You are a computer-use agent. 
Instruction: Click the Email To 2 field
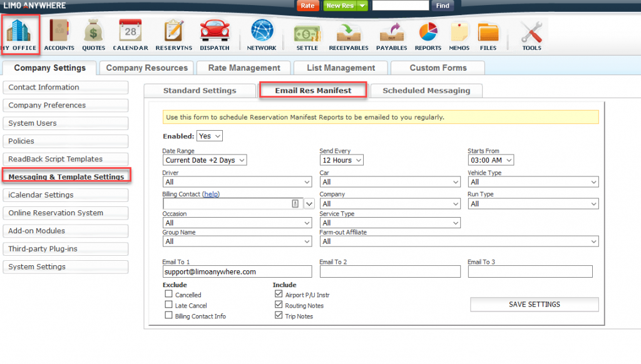click(389, 272)
